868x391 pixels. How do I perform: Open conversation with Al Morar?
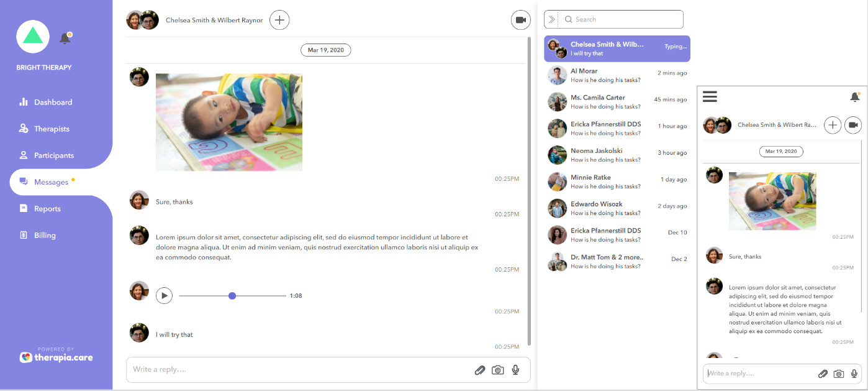tap(617, 75)
